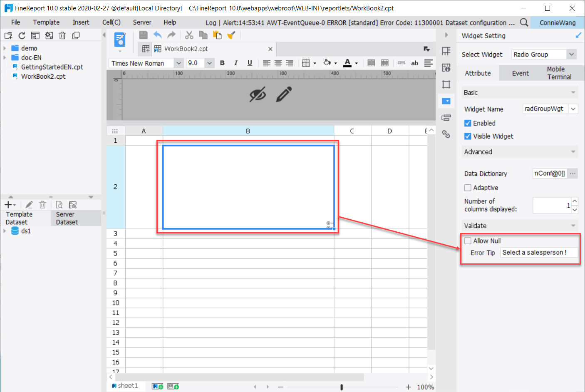Click the merge cells icon
585x392 pixels.
tap(371, 63)
